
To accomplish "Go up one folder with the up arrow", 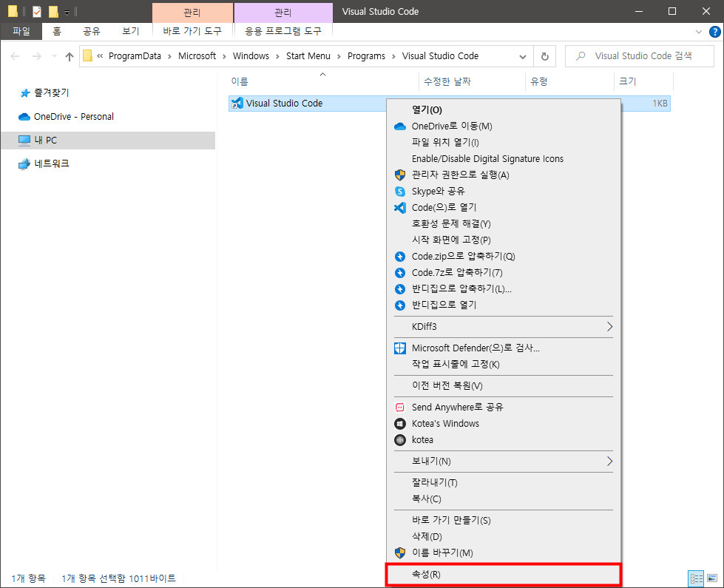I will point(70,56).
